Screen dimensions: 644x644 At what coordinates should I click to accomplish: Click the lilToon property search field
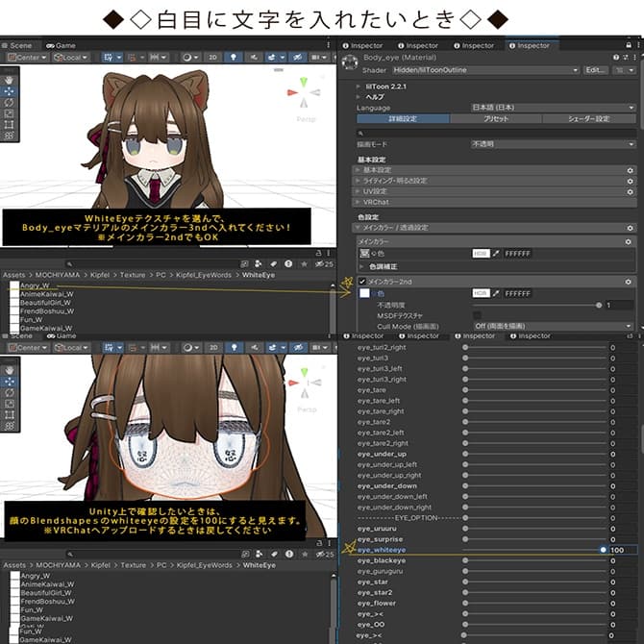496,133
